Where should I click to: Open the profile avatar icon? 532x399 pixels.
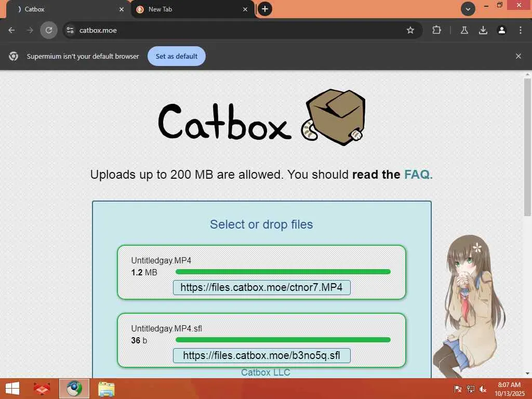click(x=501, y=30)
